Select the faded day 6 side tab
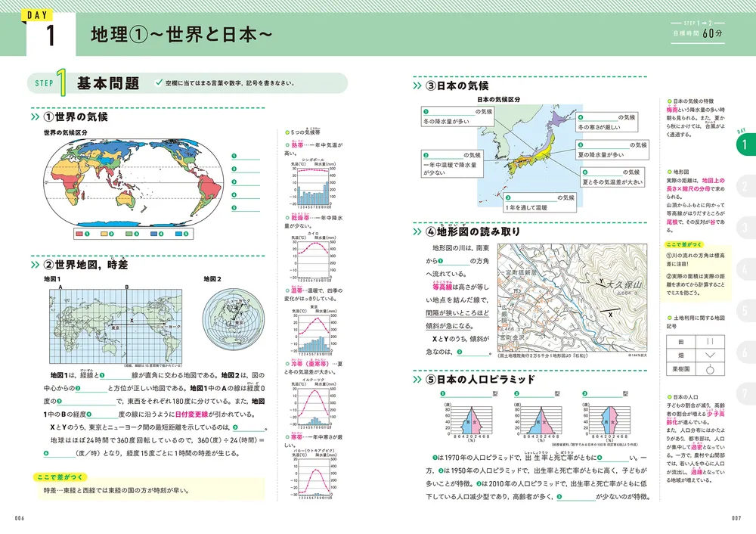This screenshot has width=756, height=534. (745, 352)
